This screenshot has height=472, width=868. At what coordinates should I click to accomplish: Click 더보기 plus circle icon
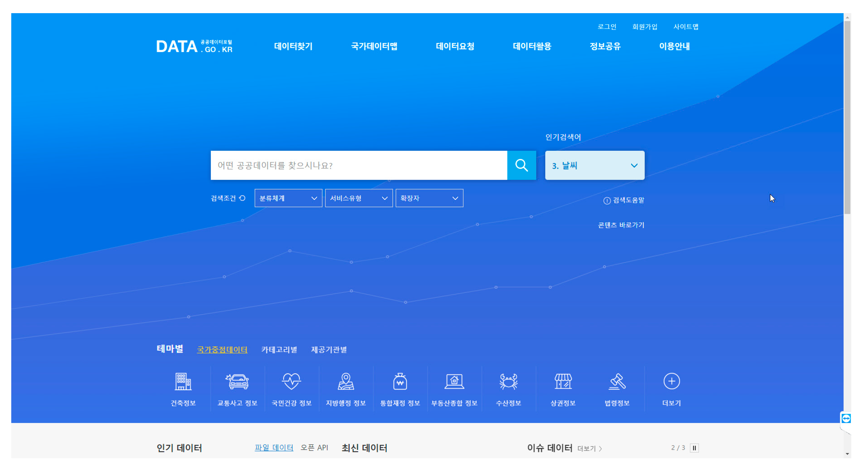[671, 382]
